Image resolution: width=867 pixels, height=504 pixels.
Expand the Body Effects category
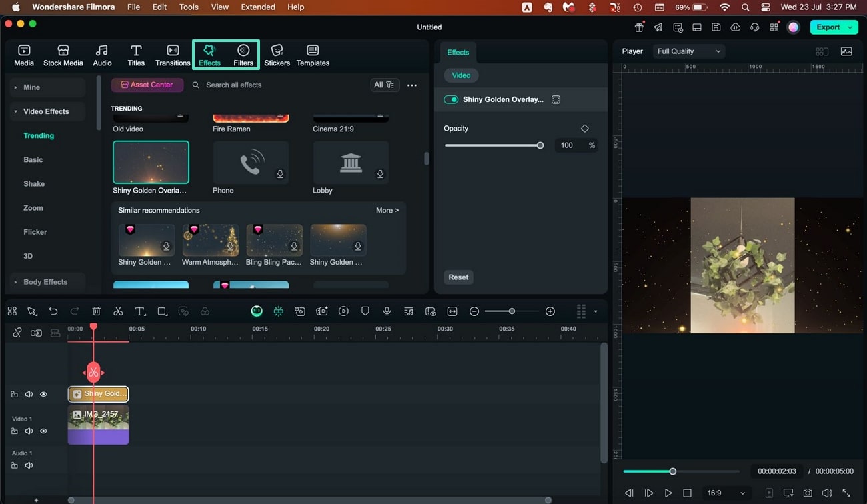(x=47, y=282)
